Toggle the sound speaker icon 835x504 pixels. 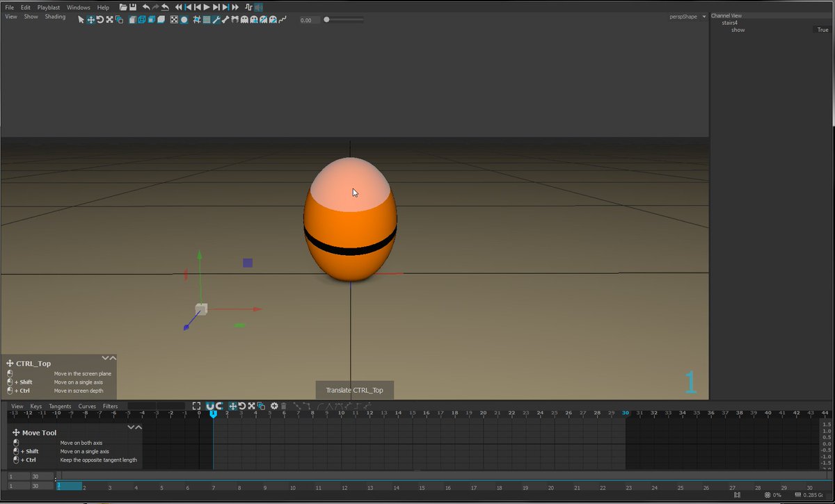(258, 7)
